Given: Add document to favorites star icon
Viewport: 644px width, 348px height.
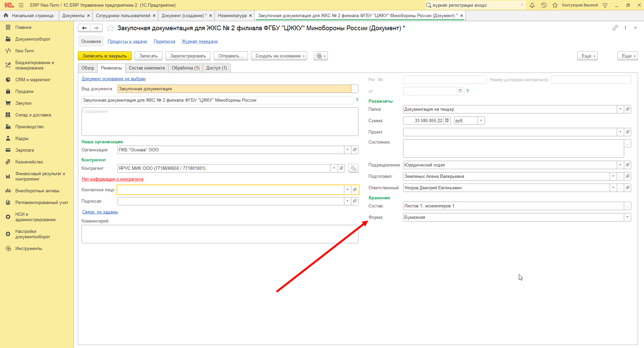Looking at the screenshot, I should 110,28.
